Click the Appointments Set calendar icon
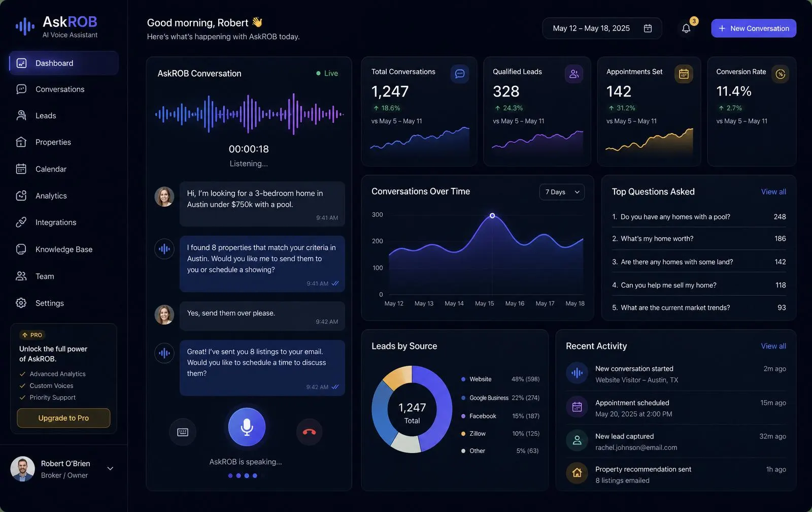 684,74
